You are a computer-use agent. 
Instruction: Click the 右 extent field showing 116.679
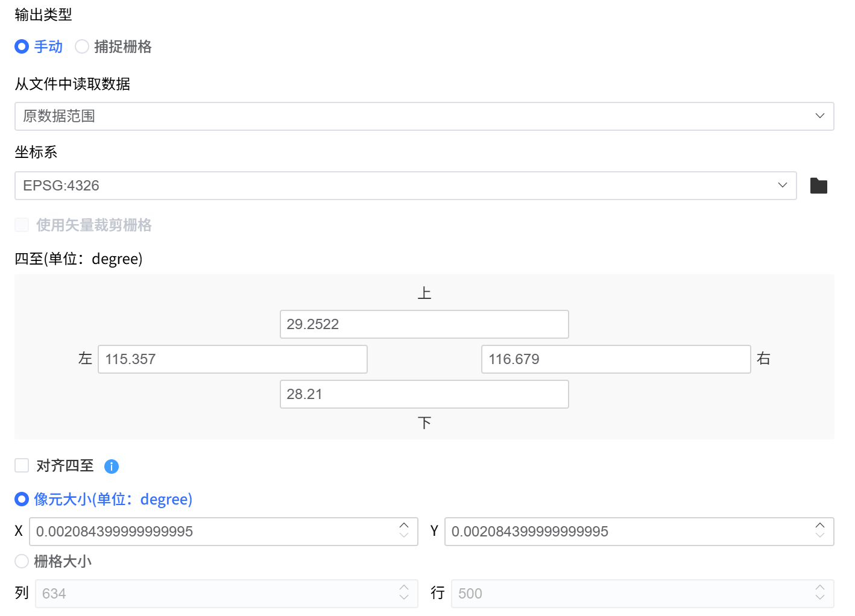click(x=616, y=359)
